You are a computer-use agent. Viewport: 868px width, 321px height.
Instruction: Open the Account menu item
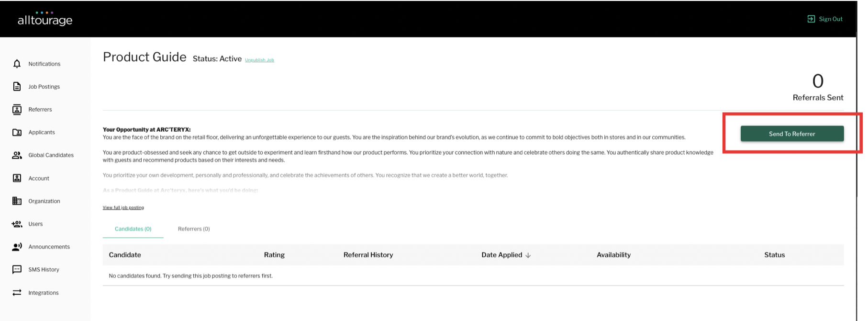(39, 178)
